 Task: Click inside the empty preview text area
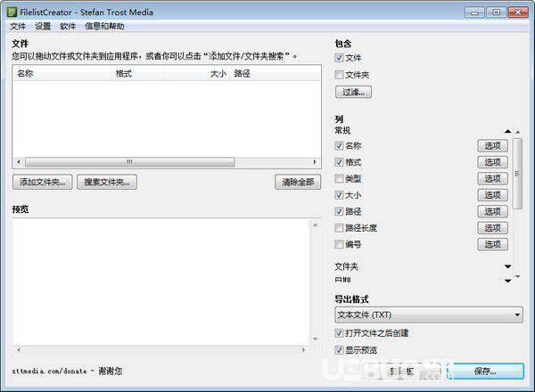pyautogui.click(x=161, y=282)
